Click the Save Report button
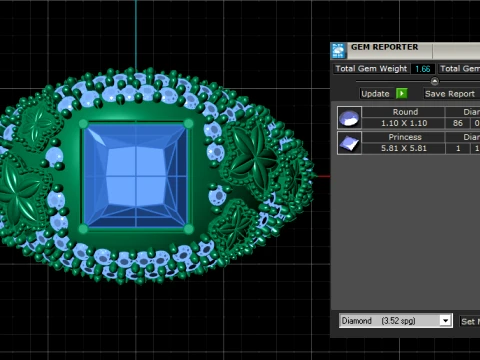The height and width of the screenshot is (360, 480). tap(450, 94)
